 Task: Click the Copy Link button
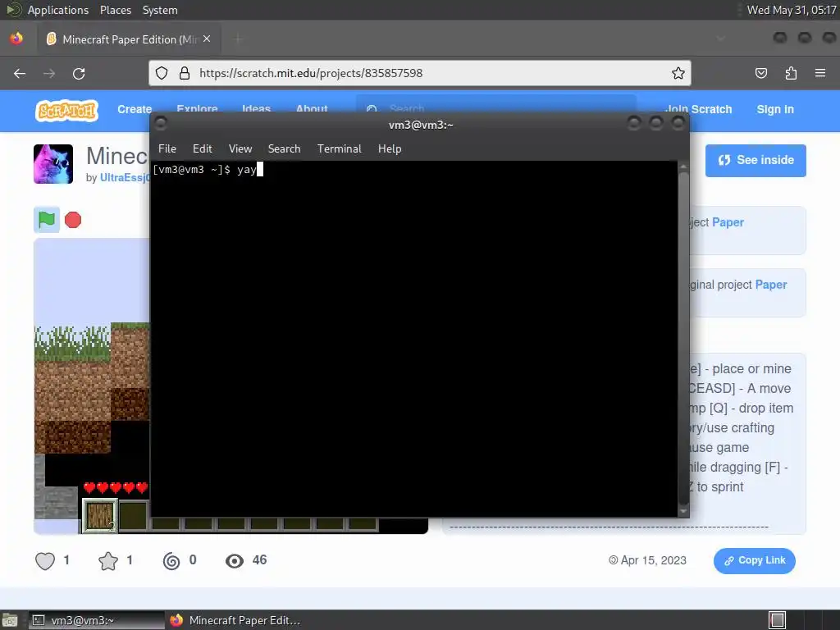click(x=755, y=560)
